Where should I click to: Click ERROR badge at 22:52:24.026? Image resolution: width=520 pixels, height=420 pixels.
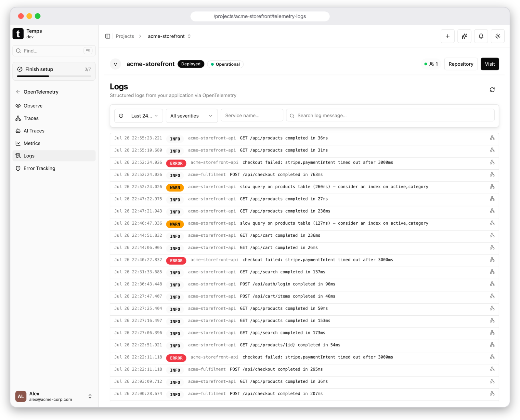[176, 163]
